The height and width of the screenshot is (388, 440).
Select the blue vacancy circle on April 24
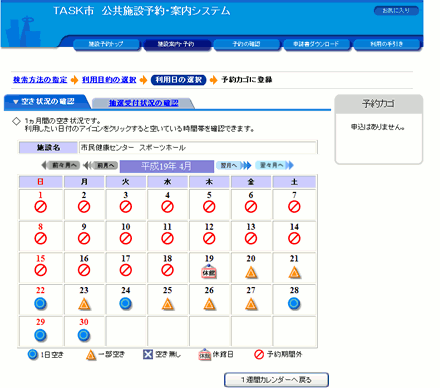[126, 304]
